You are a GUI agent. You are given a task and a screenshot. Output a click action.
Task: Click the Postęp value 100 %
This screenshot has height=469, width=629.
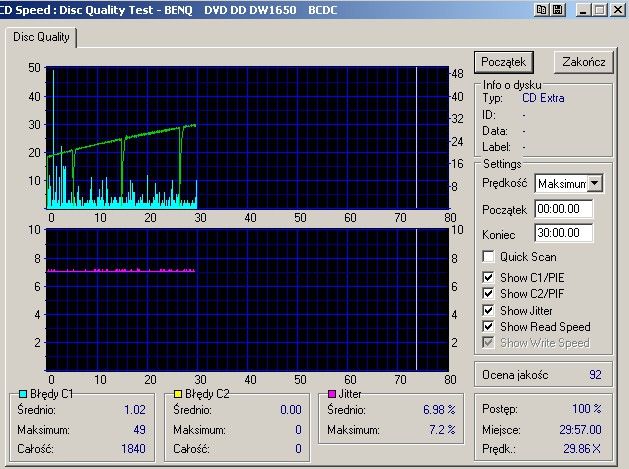point(586,409)
